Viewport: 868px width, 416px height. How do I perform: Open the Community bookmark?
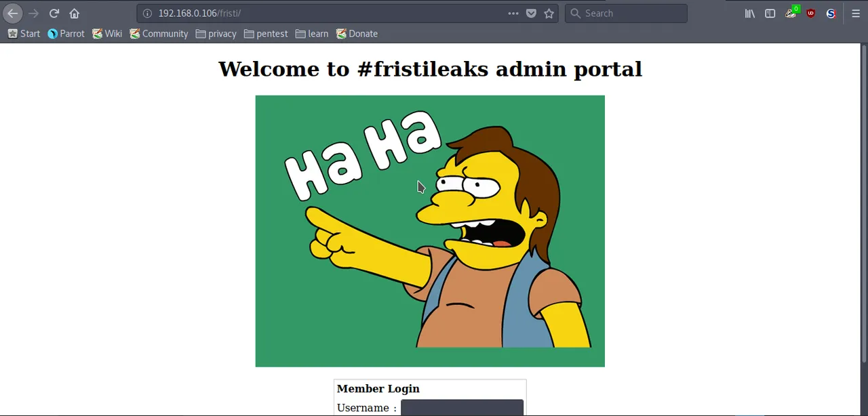[159, 33]
